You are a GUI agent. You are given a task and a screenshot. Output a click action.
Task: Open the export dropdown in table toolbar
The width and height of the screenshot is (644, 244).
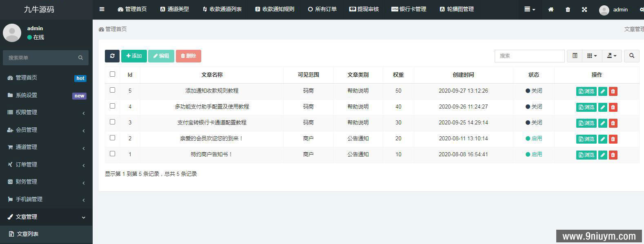coord(612,56)
